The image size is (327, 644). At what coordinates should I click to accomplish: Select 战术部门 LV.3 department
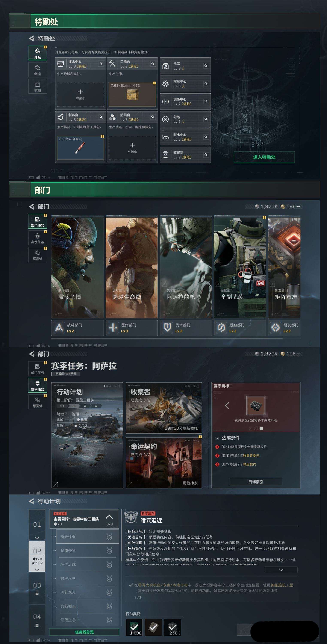pos(186,328)
